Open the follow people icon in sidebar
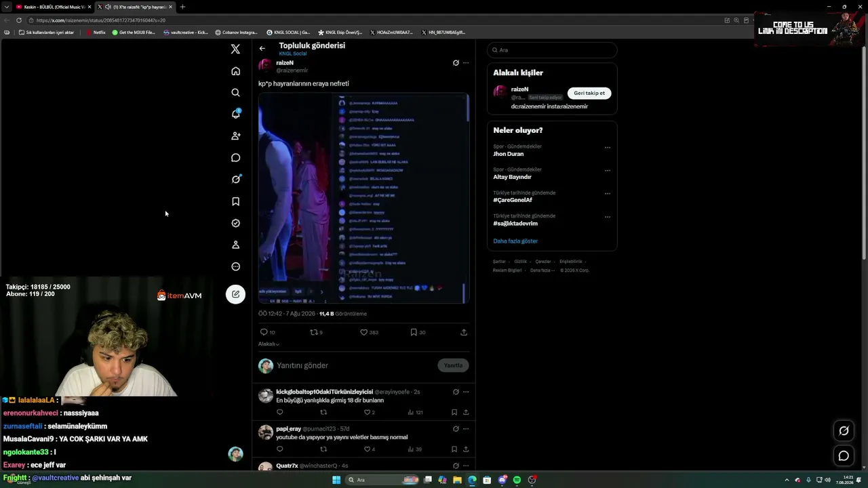868x488 pixels. [x=235, y=136]
